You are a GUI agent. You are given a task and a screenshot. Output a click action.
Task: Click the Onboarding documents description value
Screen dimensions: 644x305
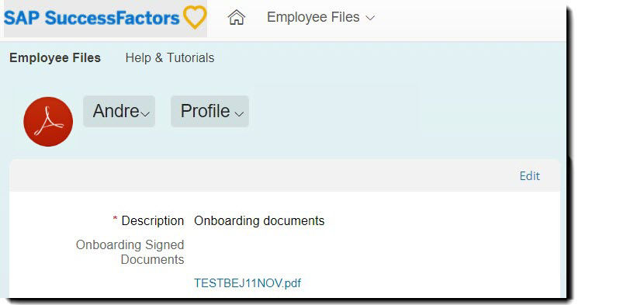pyautogui.click(x=259, y=220)
